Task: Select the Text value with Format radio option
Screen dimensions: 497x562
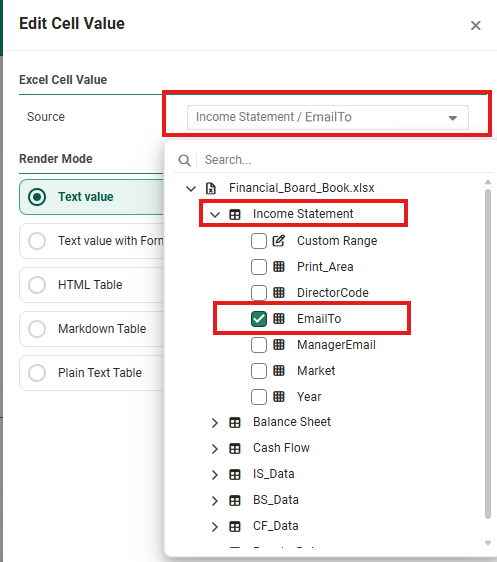Action: pyautogui.click(x=92, y=241)
